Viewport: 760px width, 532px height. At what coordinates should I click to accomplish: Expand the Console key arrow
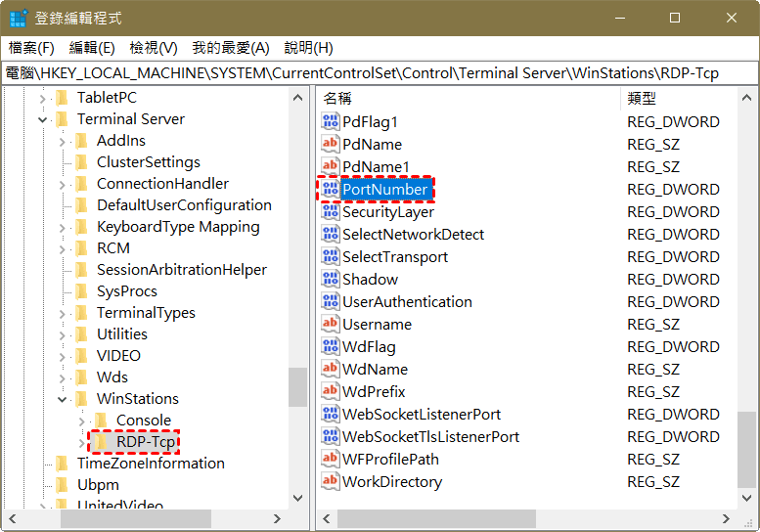coord(81,421)
